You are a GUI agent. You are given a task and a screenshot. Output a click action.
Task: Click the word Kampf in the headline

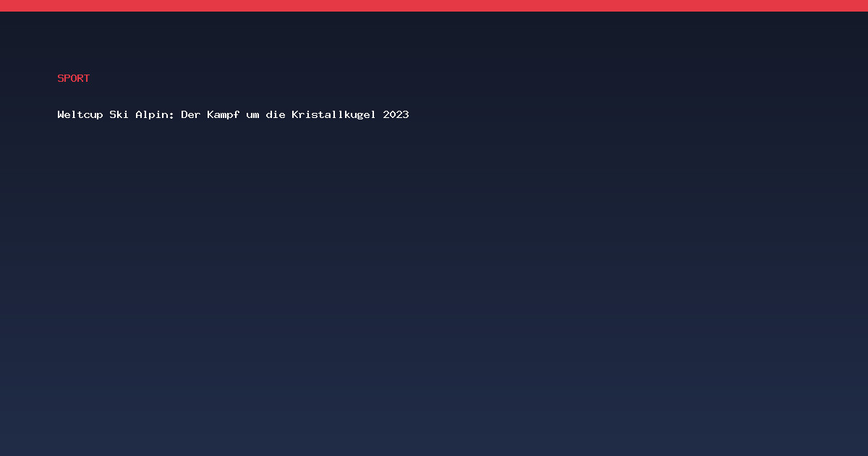tap(224, 114)
